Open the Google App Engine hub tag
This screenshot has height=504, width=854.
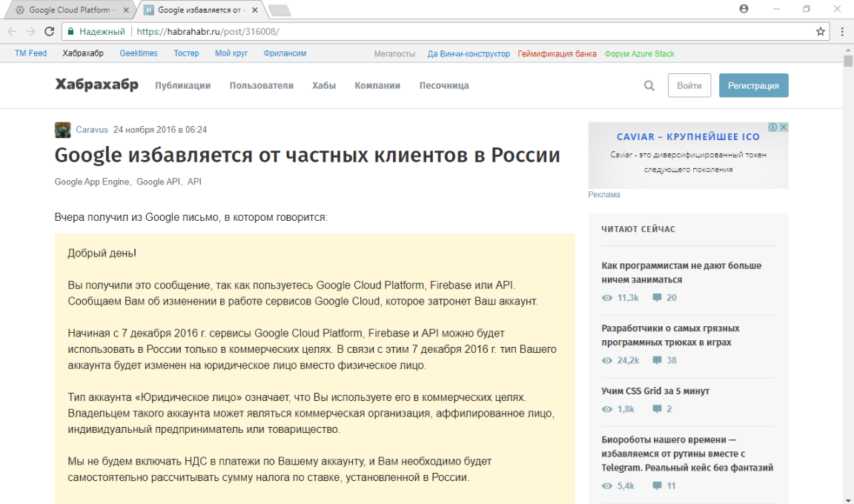point(91,182)
